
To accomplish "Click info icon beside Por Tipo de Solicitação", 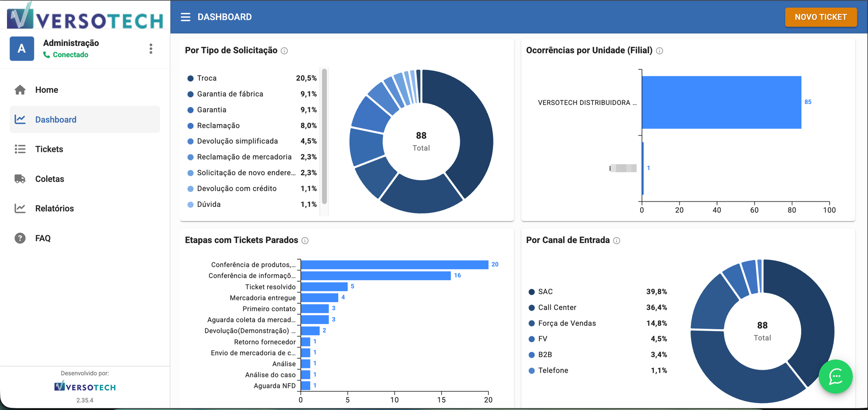I will pyautogui.click(x=284, y=51).
